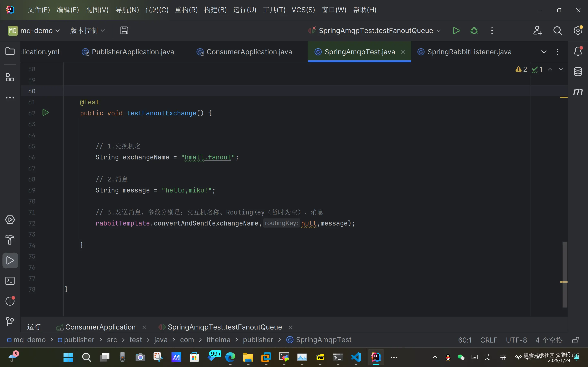Screen dimensions: 588x367
Task: Run the current configuration with green play button
Action: point(456,31)
